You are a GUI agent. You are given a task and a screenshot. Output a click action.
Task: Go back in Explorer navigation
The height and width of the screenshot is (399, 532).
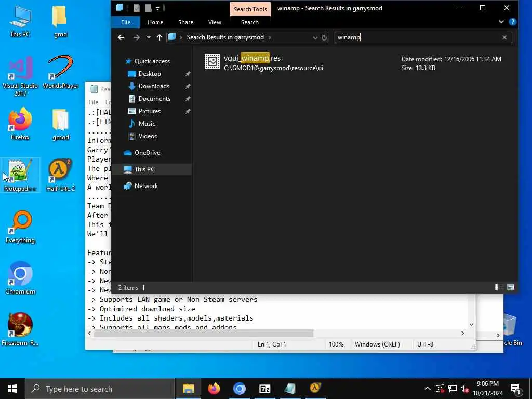click(x=121, y=37)
